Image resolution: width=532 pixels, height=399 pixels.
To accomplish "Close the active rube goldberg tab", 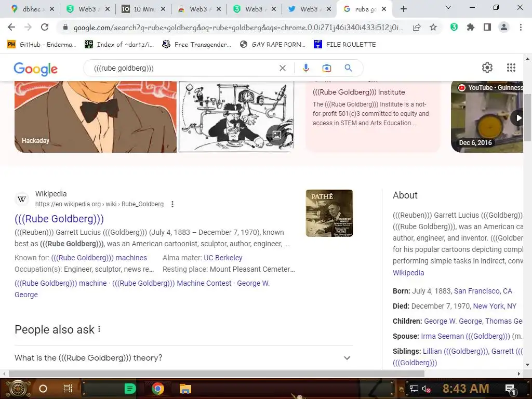I will click(384, 9).
